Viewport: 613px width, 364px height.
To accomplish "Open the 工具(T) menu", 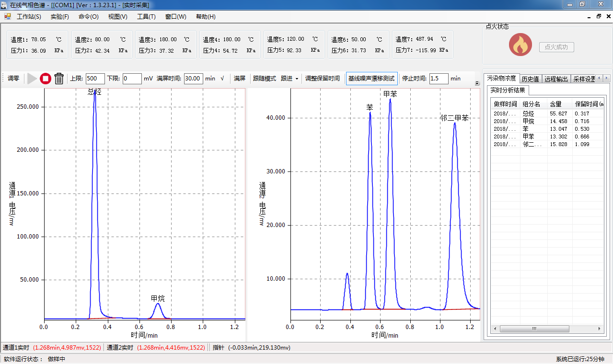I will pyautogui.click(x=147, y=16).
